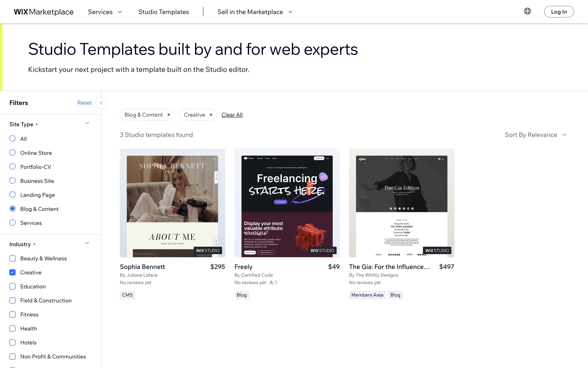Viewport: 588px width, 368px height.
Task: Collapse the Industry filter section
Action: [87, 243]
